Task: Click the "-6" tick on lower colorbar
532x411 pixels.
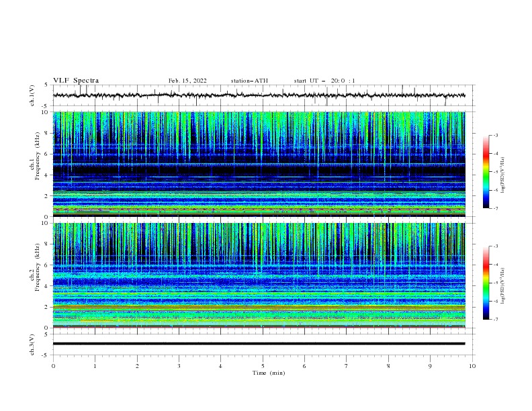Action: pyautogui.click(x=496, y=301)
